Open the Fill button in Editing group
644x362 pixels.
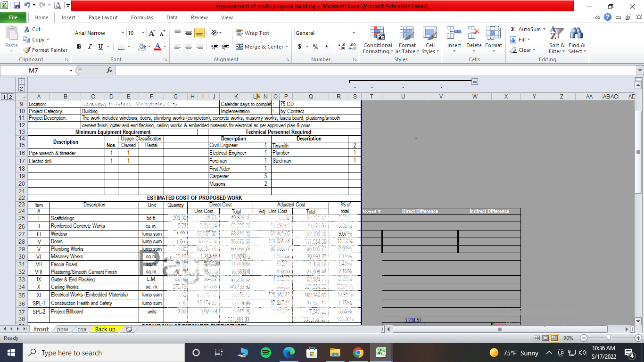click(521, 40)
